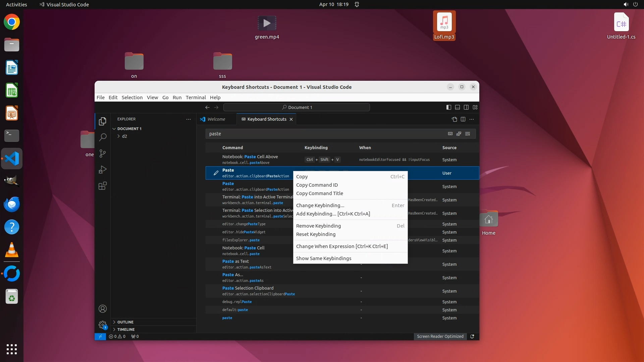Toggle the primary side bar layout button

pyautogui.click(x=448, y=107)
